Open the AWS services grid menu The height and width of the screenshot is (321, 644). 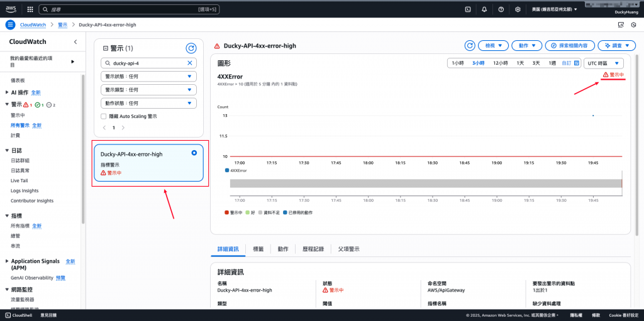(30, 9)
